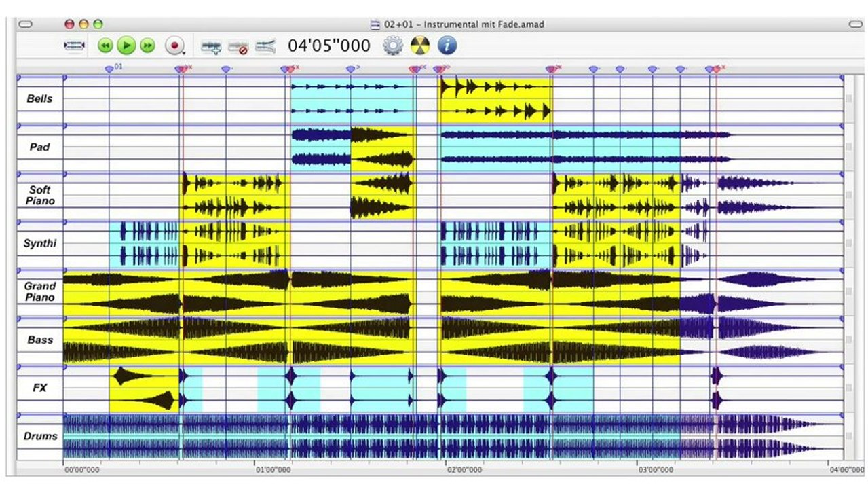Click the small square at Pad track right end
This screenshot has width=868, height=489.
(848, 147)
